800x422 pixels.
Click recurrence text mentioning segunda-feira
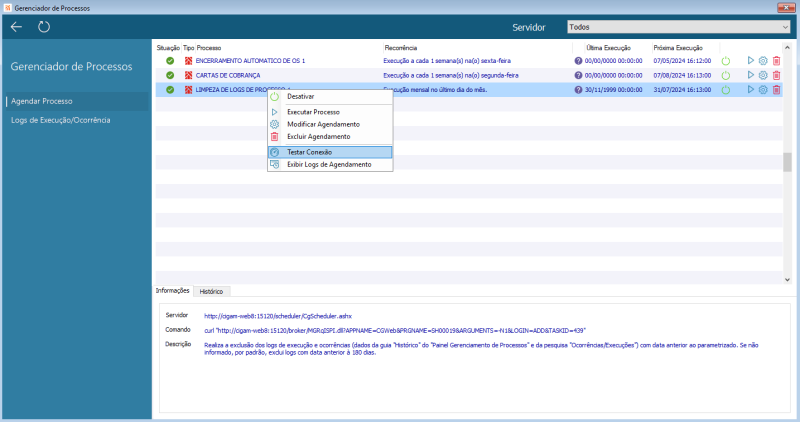(x=451, y=75)
